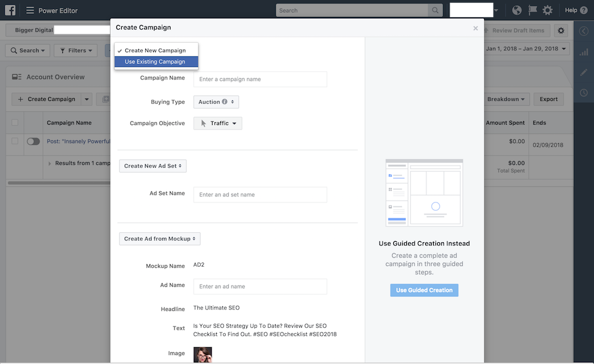This screenshot has width=594, height=364.
Task: Click the duplicate icon beside Create Campaign
Action: (x=105, y=99)
